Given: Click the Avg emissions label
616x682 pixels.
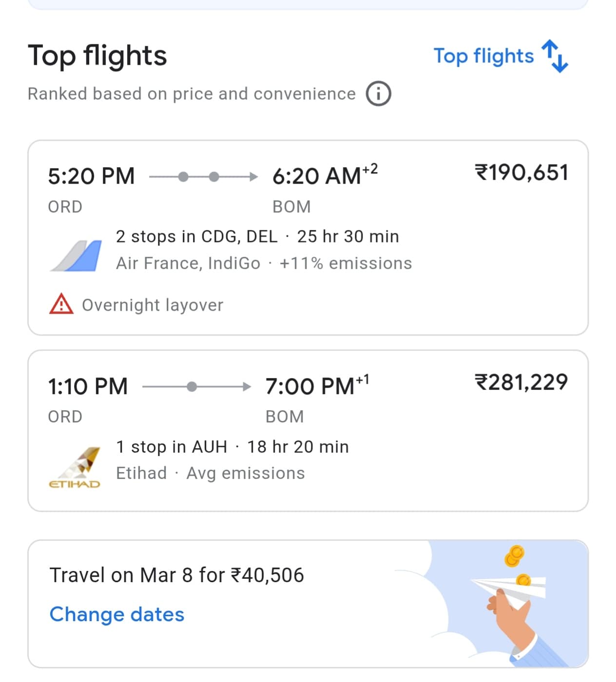Looking at the screenshot, I should (246, 474).
